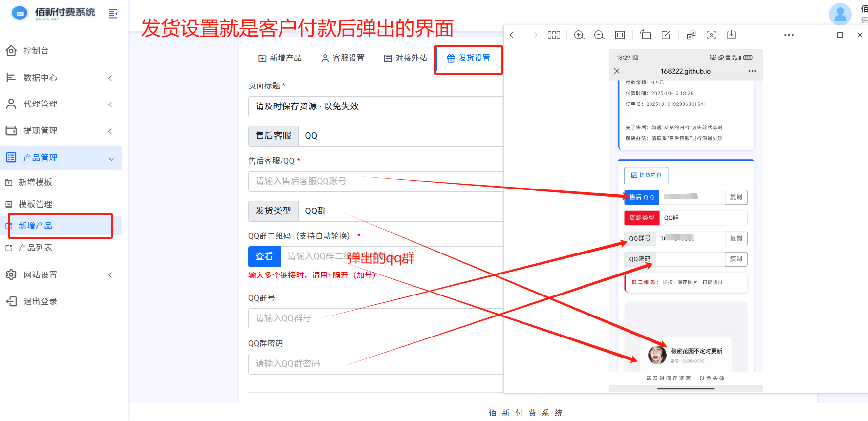Expand the 代理管理 sidebar section
Viewport: 868px width, 421px height.
[x=61, y=104]
